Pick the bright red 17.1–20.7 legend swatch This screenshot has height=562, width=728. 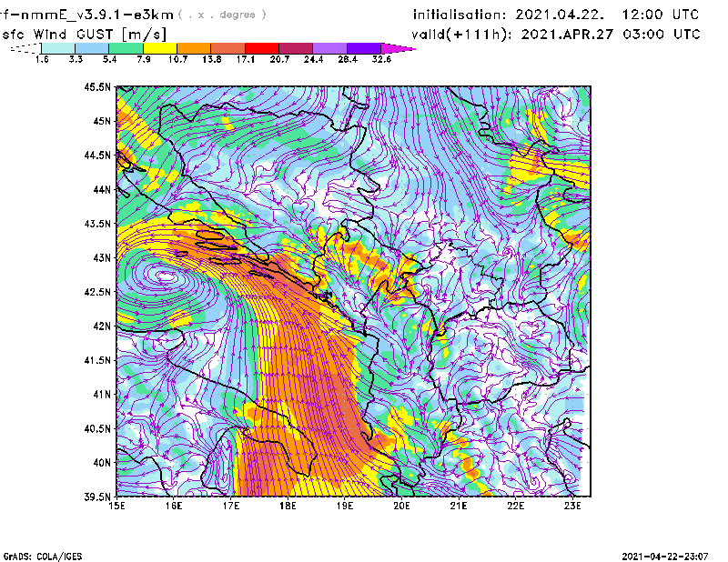[262, 48]
